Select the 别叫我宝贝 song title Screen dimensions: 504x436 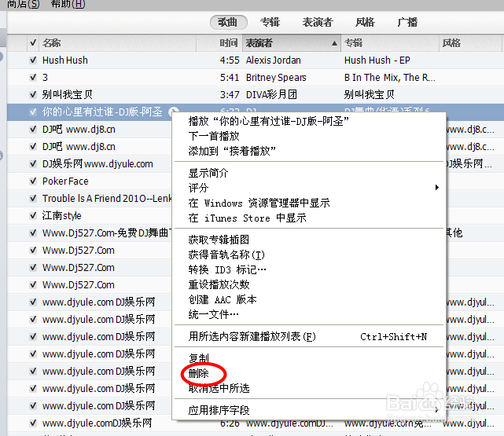click(67, 95)
